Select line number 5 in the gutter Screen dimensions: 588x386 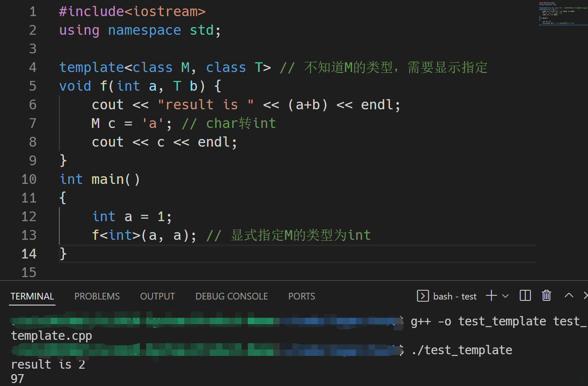coord(33,86)
